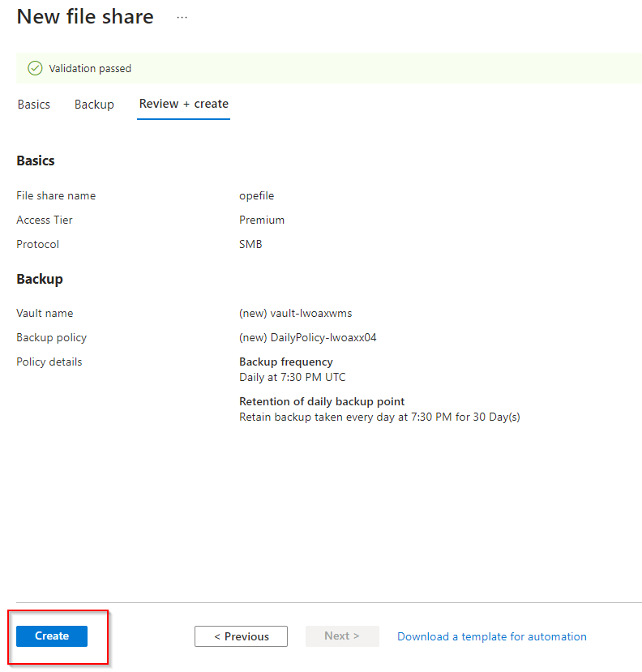Viewport: 642px width, 672px height.
Task: Click the Premium access tier value
Action: click(x=262, y=220)
